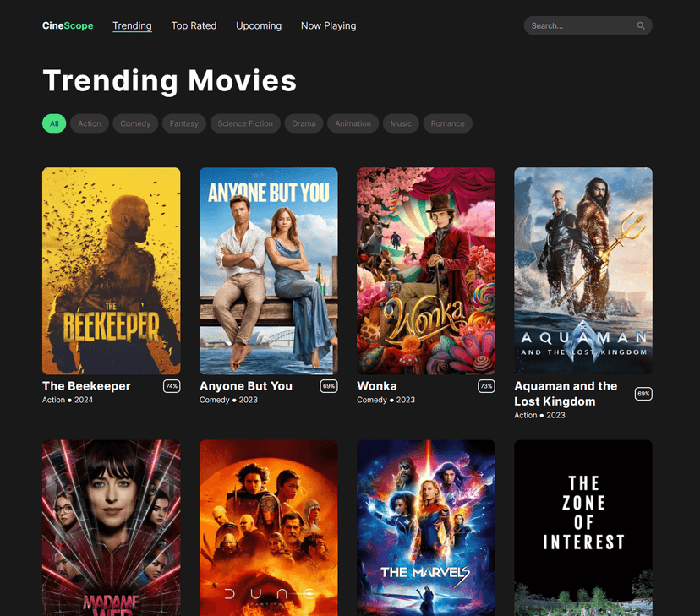Select the Now Playing tab
The height and width of the screenshot is (616, 700).
(x=329, y=26)
